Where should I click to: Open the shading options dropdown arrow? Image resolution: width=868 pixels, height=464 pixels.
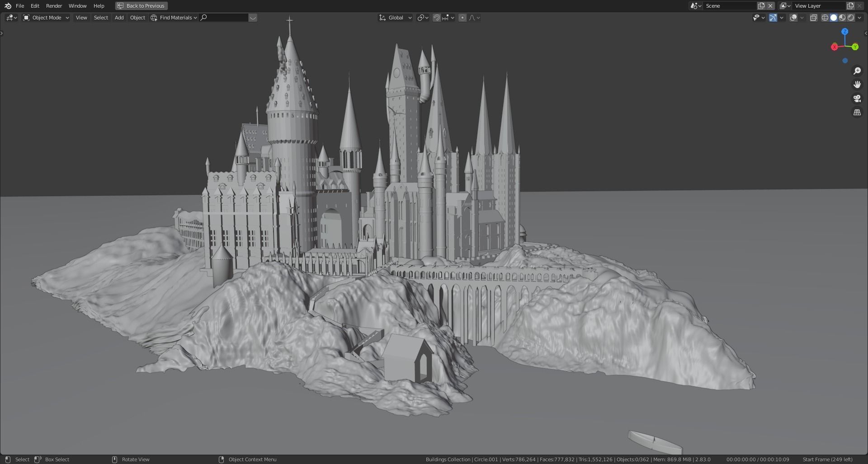click(859, 18)
